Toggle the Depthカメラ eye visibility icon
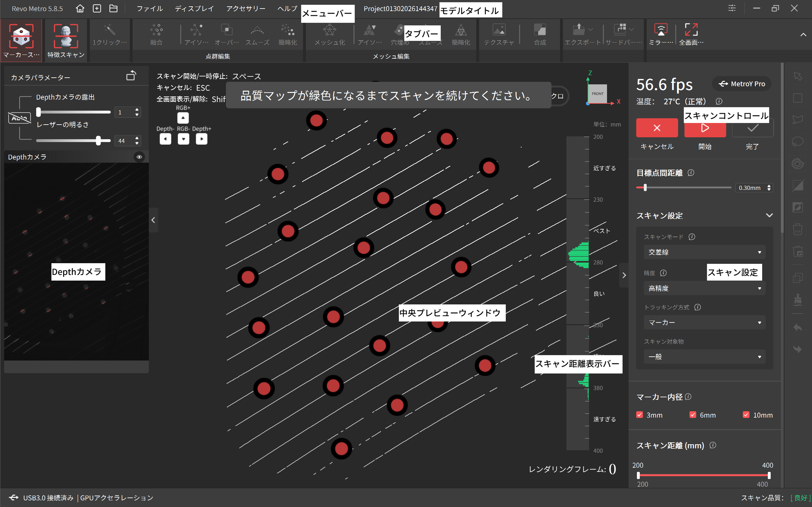This screenshot has height=507, width=812. [139, 157]
